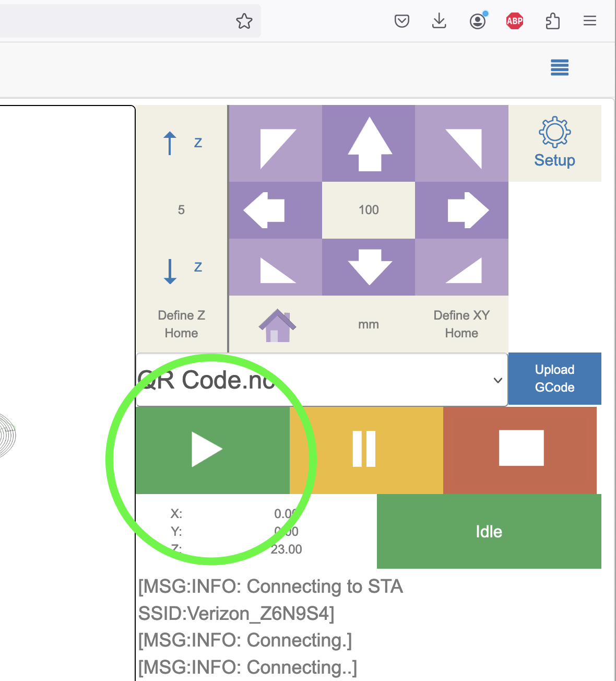This screenshot has width=616, height=681.
Task: Raise the Z axis with up arrow
Action: pos(181,143)
